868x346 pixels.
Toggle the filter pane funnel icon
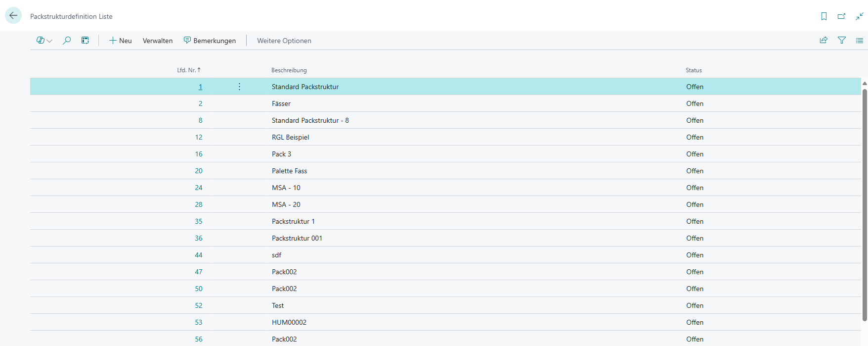(x=842, y=41)
